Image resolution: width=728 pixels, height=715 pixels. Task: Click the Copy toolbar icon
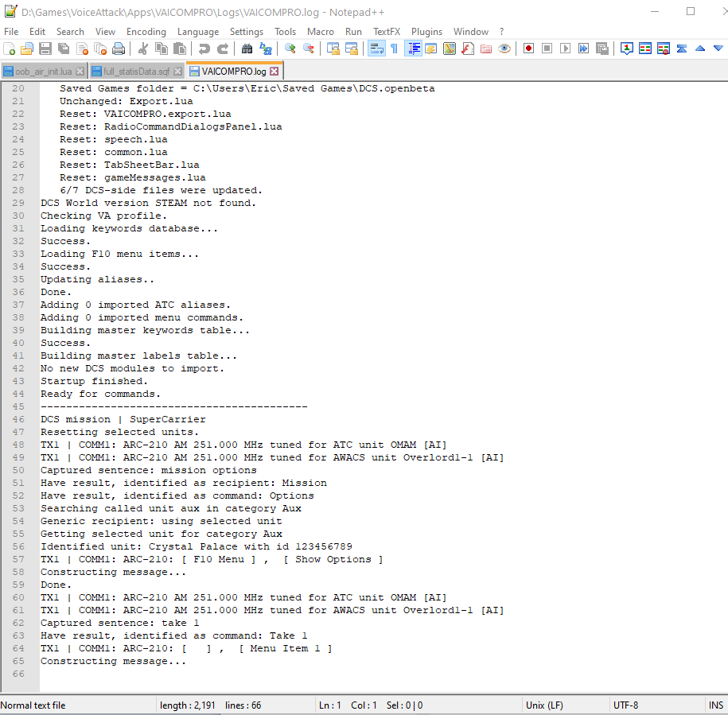[x=161, y=49]
